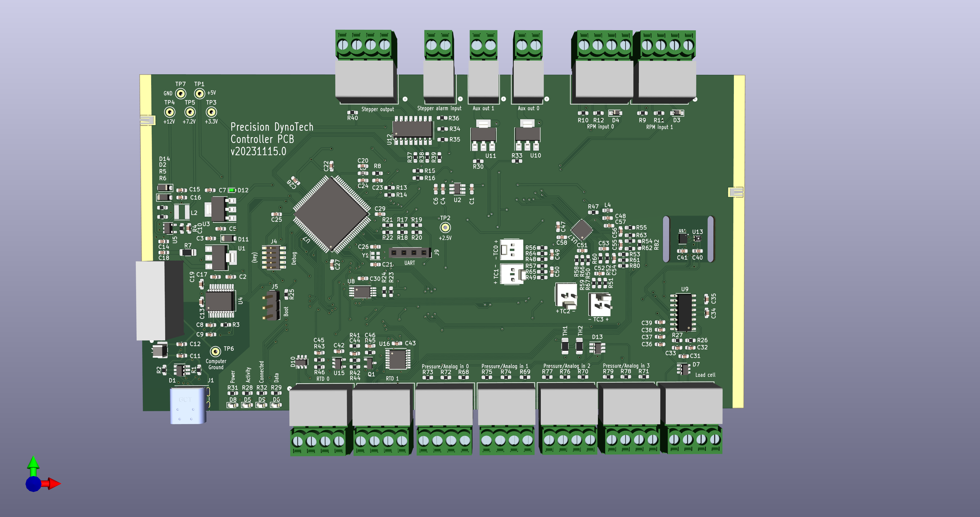980x517 pixels.
Task: Click the U9 IC chip
Action: (x=684, y=312)
